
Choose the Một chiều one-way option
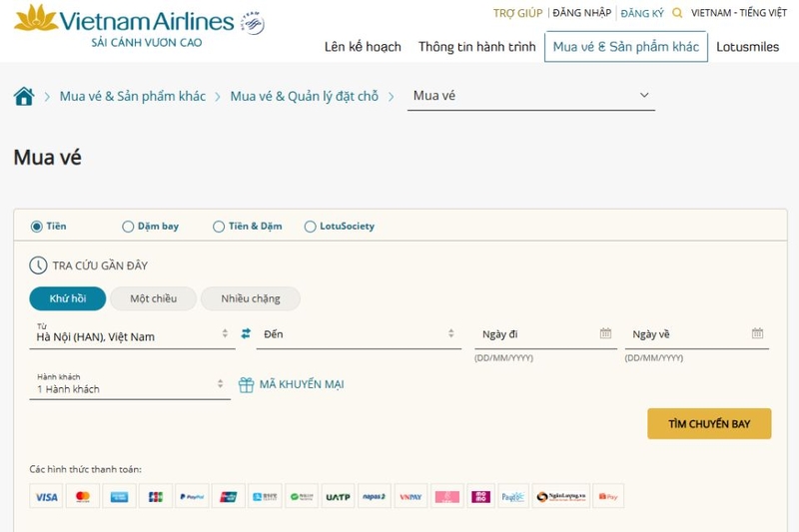pos(154,298)
